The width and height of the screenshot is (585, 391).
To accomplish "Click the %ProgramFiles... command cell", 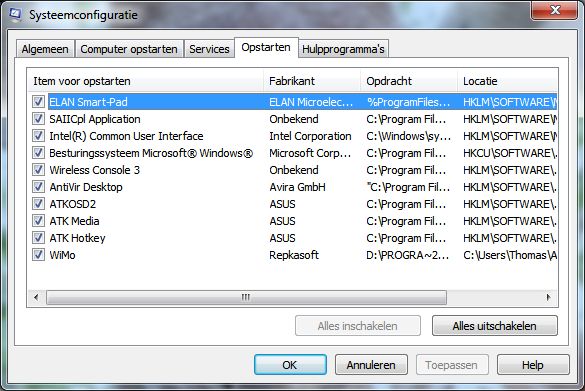I will pyautogui.click(x=409, y=102).
